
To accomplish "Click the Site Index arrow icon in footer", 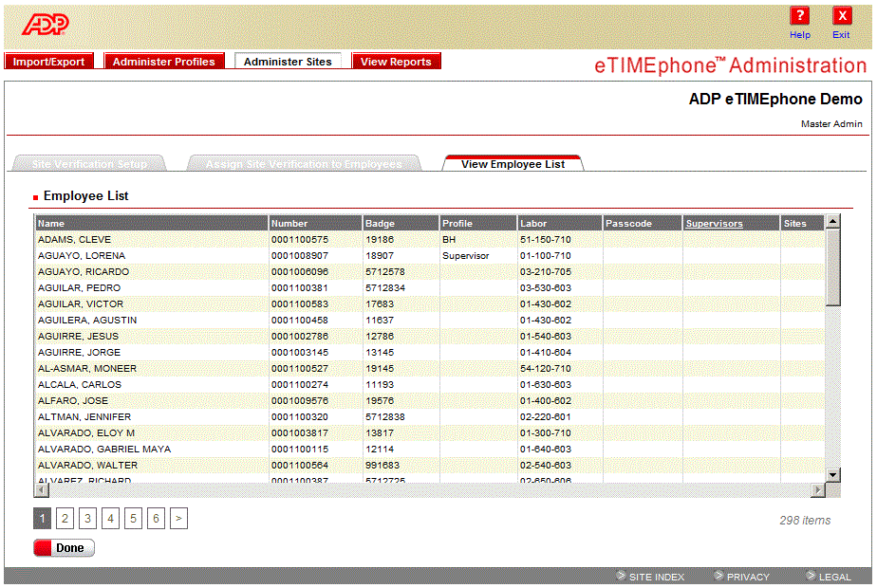I will pyautogui.click(x=621, y=575).
